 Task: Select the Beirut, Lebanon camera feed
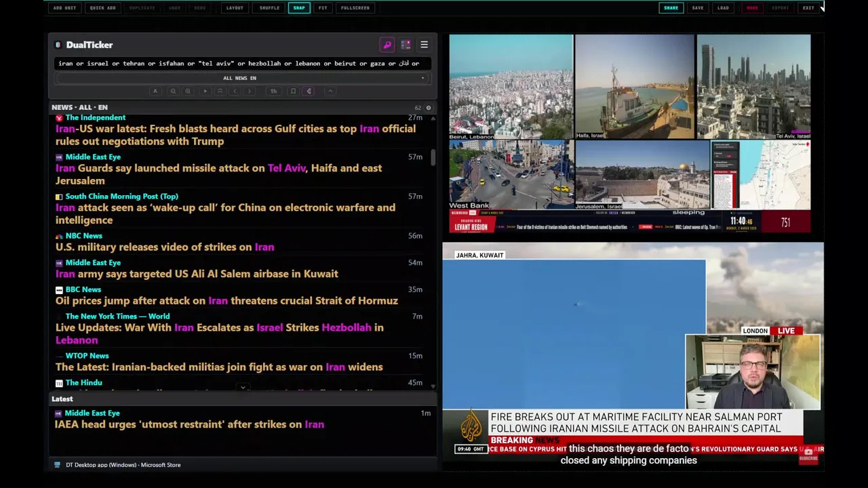coord(511,87)
